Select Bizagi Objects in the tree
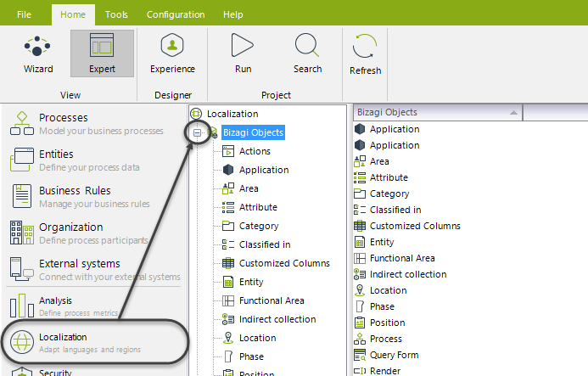 coord(253,132)
